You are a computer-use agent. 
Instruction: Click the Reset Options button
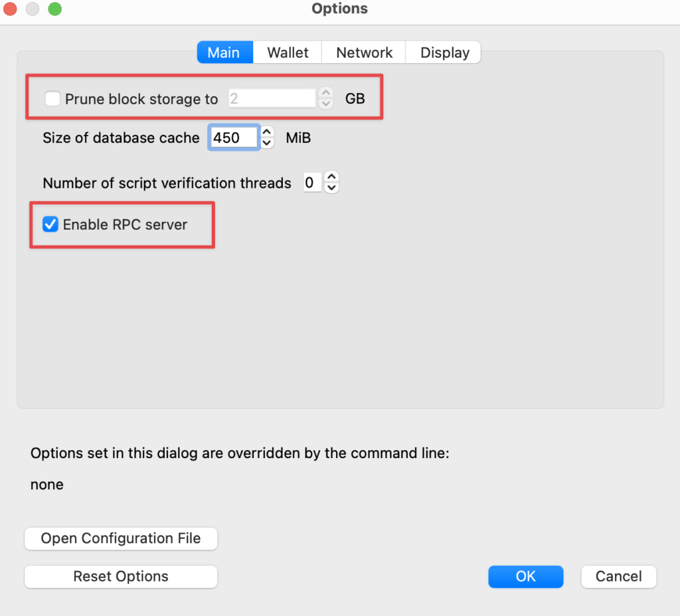coord(121,576)
